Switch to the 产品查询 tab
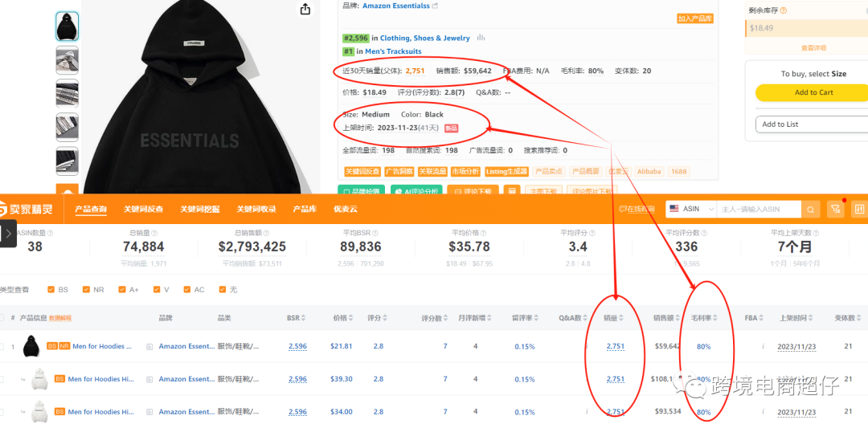 pyautogui.click(x=91, y=209)
